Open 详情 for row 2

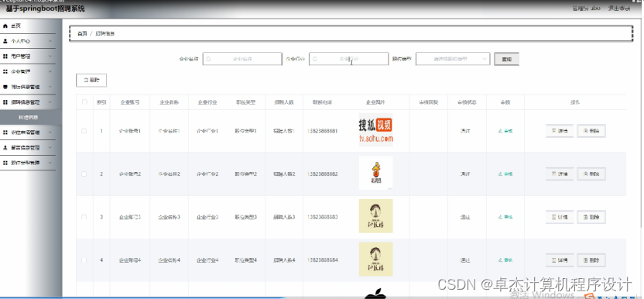[560, 174]
